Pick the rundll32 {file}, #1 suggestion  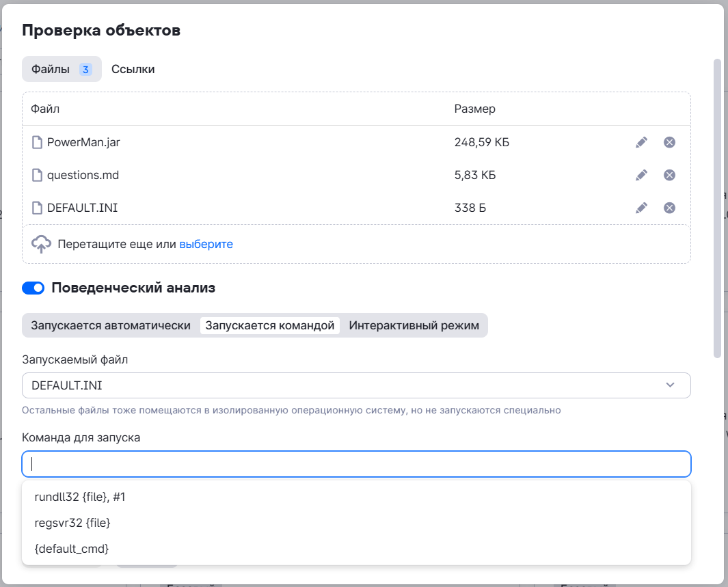80,497
